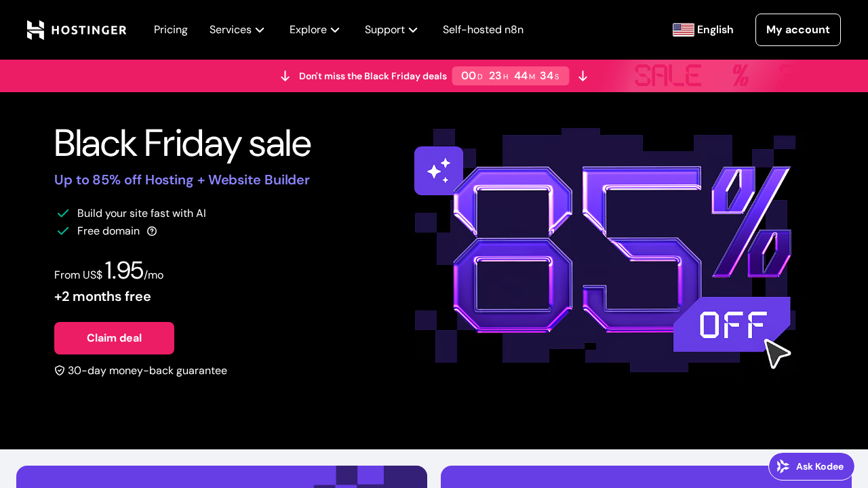Open My account
The width and height of the screenshot is (868, 488).
tap(797, 30)
